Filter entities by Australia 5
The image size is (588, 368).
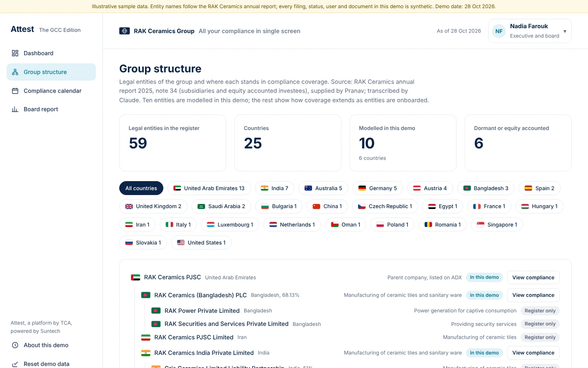click(x=323, y=188)
